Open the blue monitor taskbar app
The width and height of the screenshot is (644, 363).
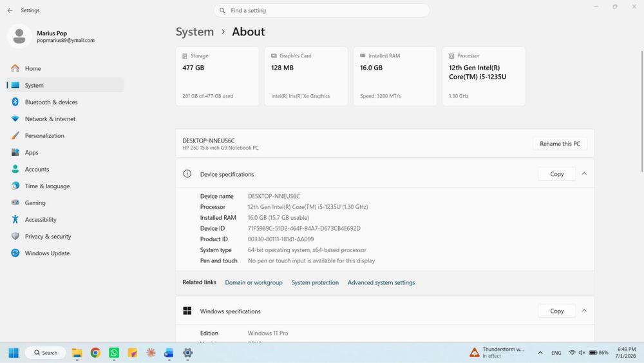(x=169, y=353)
